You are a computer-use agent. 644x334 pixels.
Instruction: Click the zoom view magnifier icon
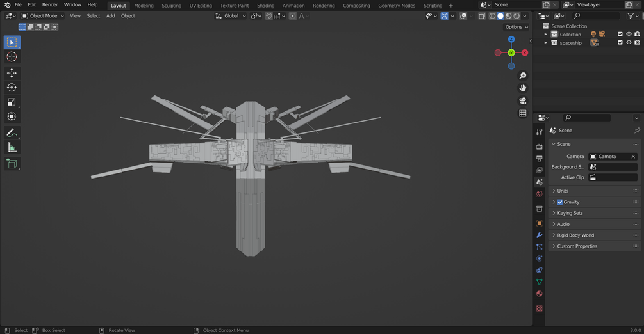[522, 76]
